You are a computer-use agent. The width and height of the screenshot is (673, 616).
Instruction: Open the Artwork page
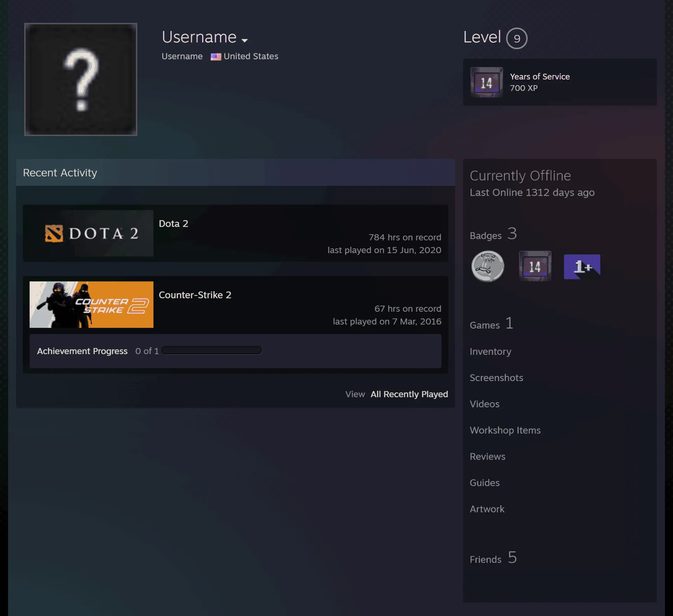487,509
